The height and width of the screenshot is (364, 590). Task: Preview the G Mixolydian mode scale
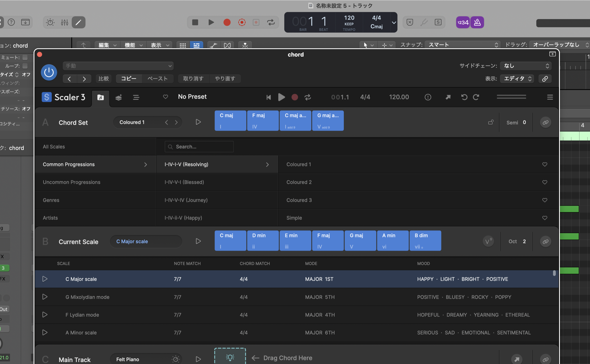pyautogui.click(x=45, y=297)
